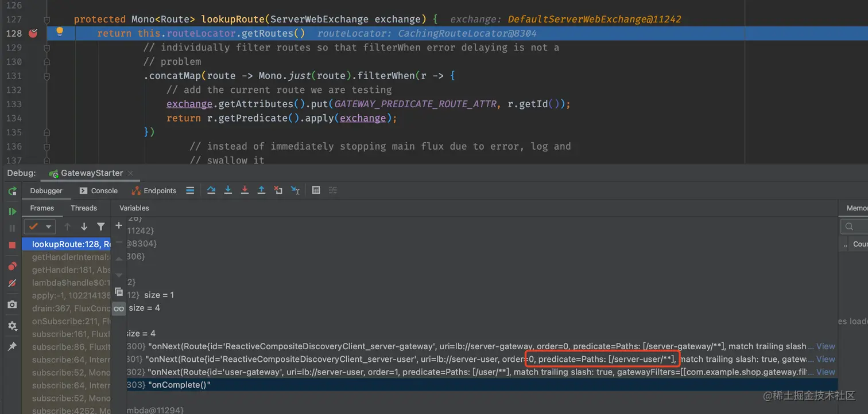Step out of the current method
This screenshot has height=414, width=868.
point(261,190)
